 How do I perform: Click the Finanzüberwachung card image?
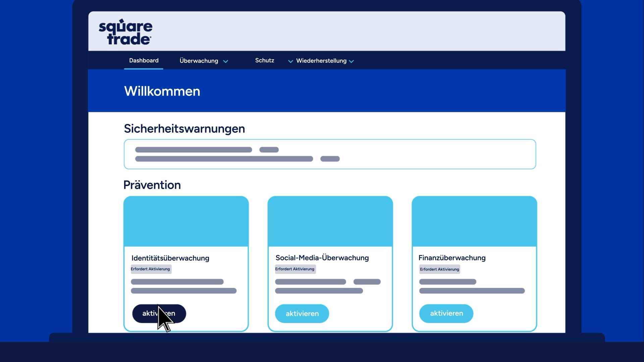(475, 222)
